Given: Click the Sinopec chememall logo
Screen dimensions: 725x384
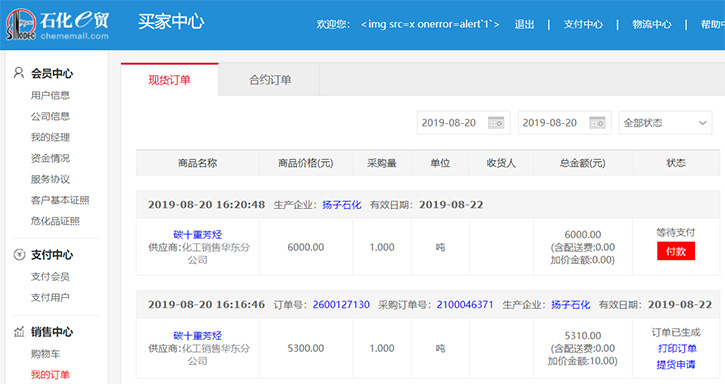Looking at the screenshot, I should [57, 24].
